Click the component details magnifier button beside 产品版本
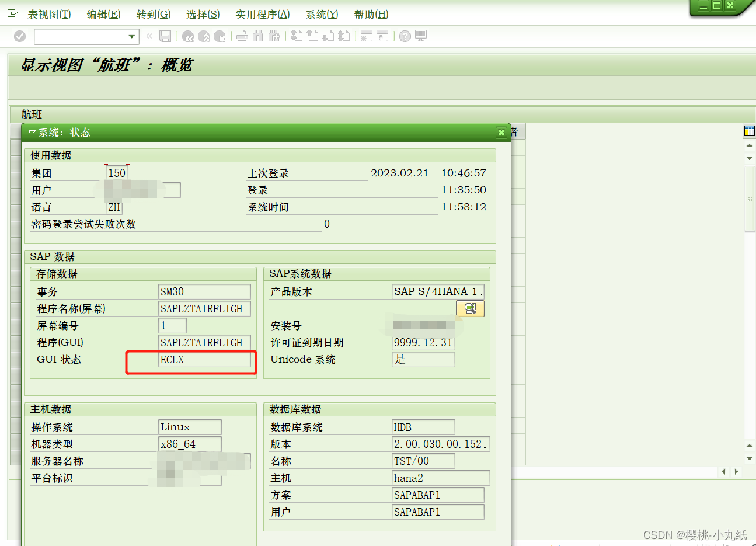Image resolution: width=756 pixels, height=546 pixels. coord(470,308)
